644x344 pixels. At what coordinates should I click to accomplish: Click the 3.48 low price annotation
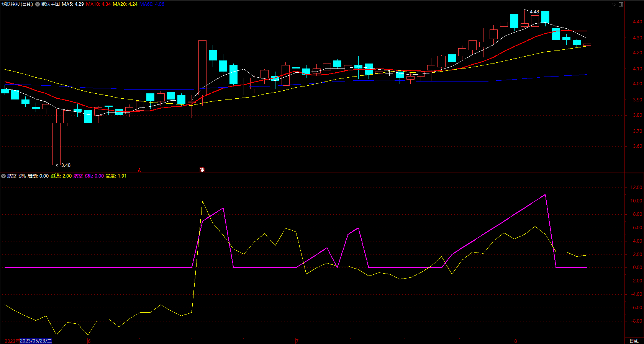(66, 165)
